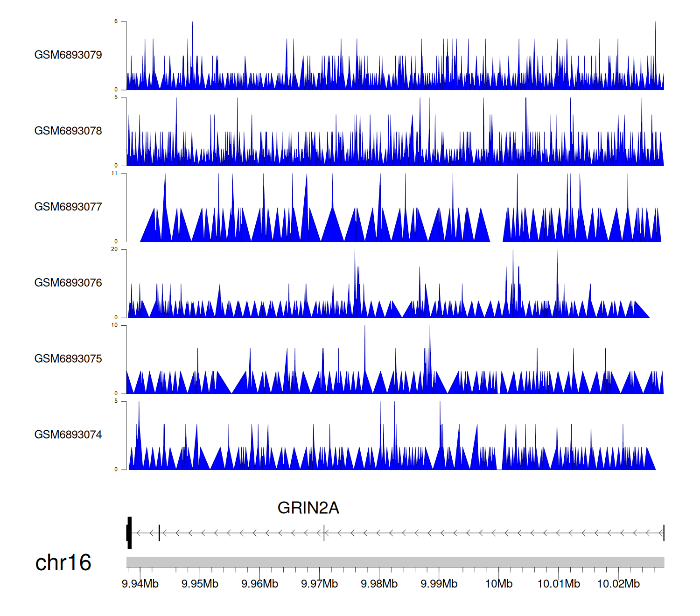The height and width of the screenshot is (616, 700).
Task: Click the GRIN2A exon mark at the far right end
Action: tap(663, 533)
